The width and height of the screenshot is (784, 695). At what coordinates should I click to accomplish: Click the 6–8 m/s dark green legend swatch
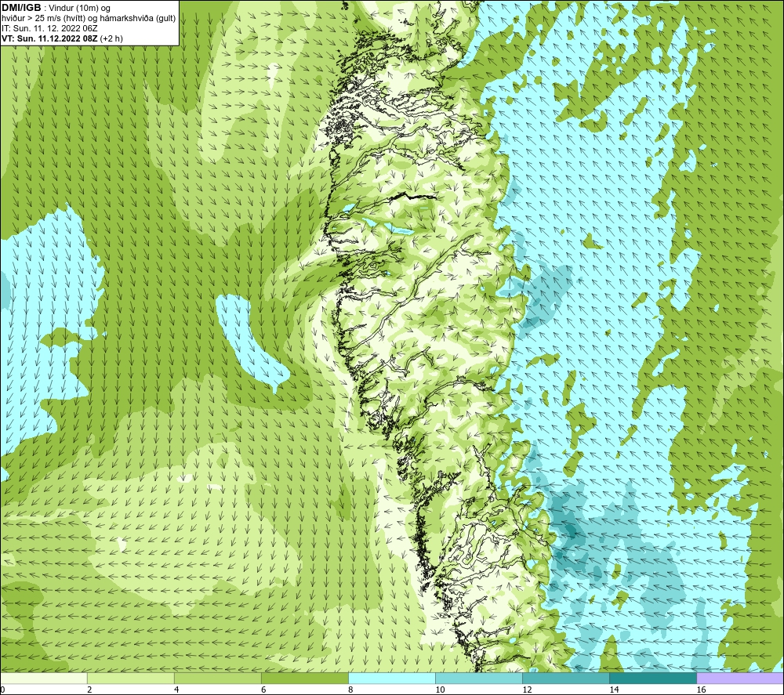pos(305,679)
